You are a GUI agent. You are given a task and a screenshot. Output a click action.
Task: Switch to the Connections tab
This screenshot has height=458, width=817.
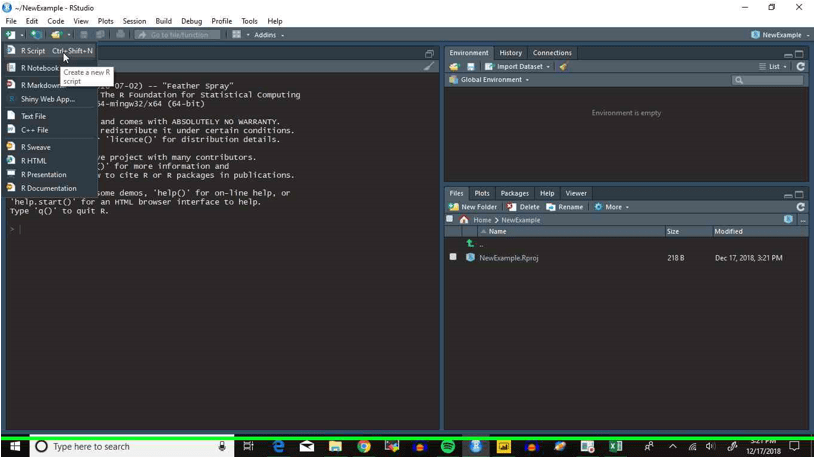[552, 53]
